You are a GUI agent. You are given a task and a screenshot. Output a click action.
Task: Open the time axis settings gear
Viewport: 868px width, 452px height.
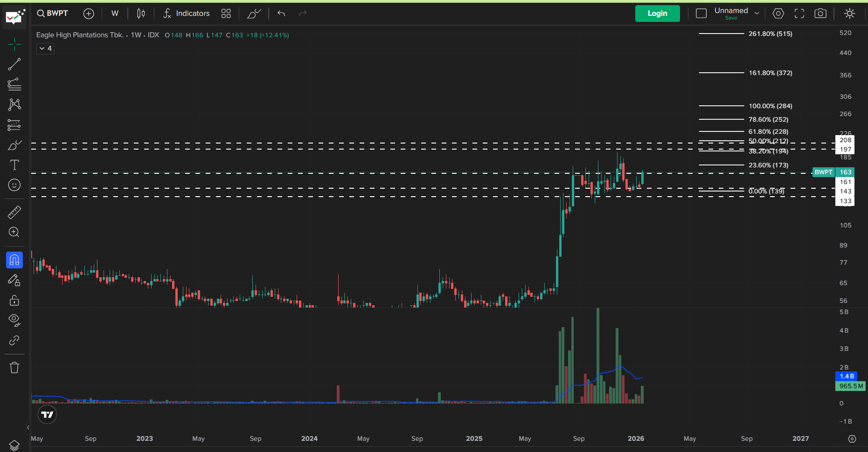(x=852, y=439)
